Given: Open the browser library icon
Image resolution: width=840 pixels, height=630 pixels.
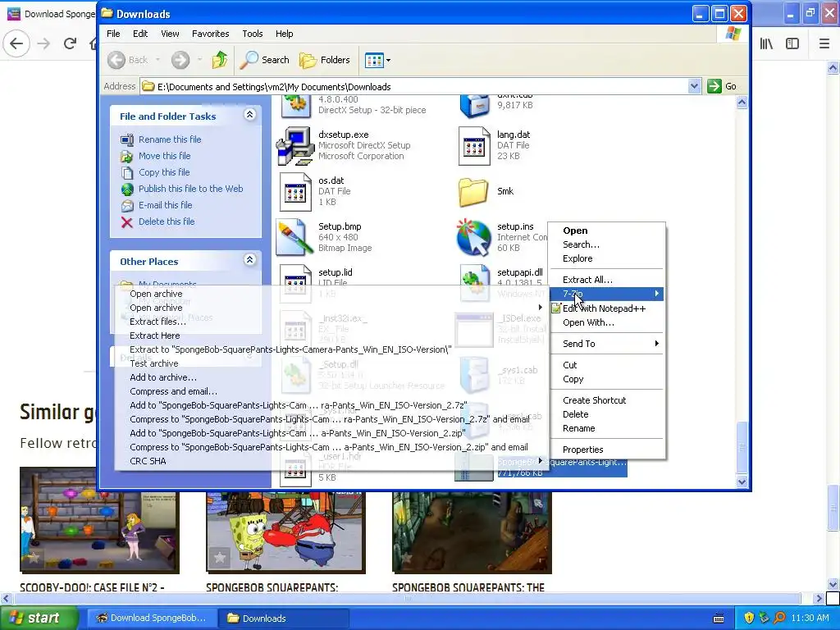Looking at the screenshot, I should 766,43.
